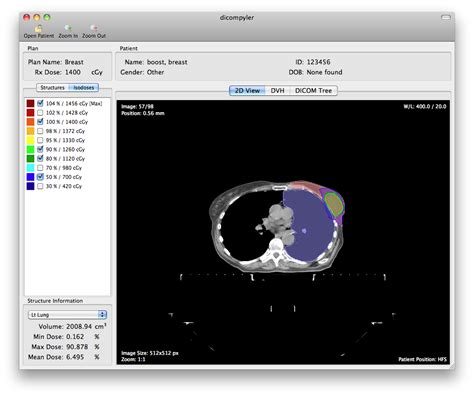Click the navy 30 % color swatch
Viewport: 474px width, 396px height.
(x=31, y=186)
